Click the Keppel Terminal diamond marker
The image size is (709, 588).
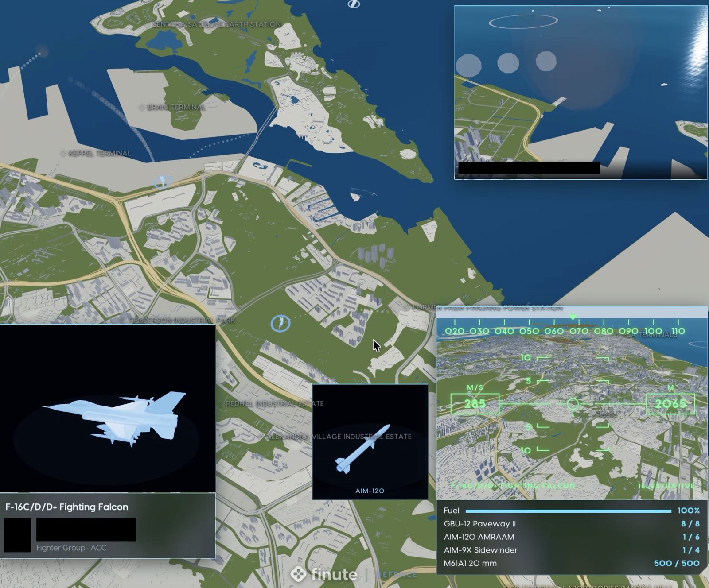point(63,153)
